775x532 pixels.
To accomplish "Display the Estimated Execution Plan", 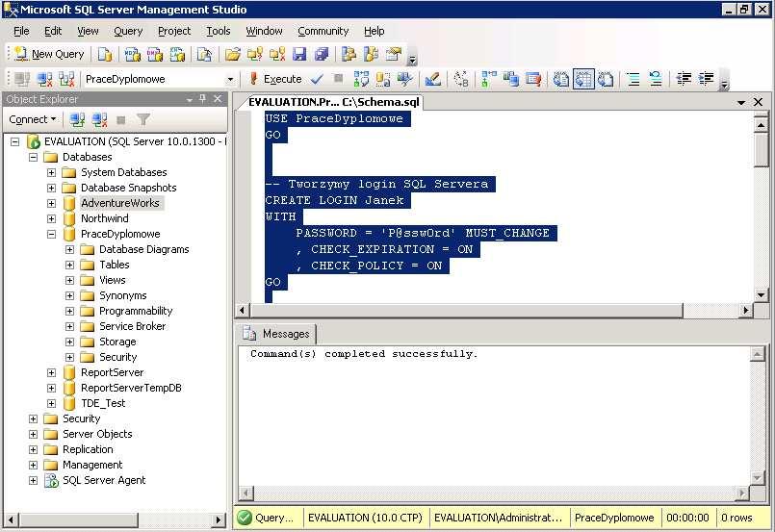I will 361,79.
